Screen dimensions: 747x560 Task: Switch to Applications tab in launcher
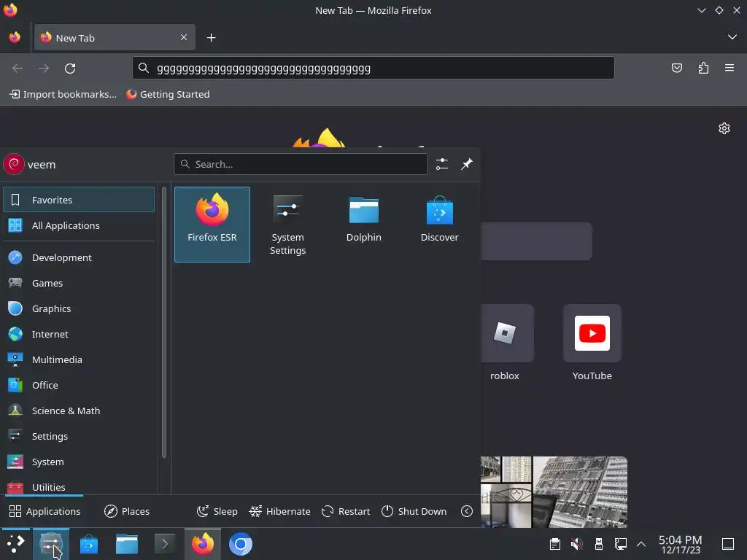[44, 511]
